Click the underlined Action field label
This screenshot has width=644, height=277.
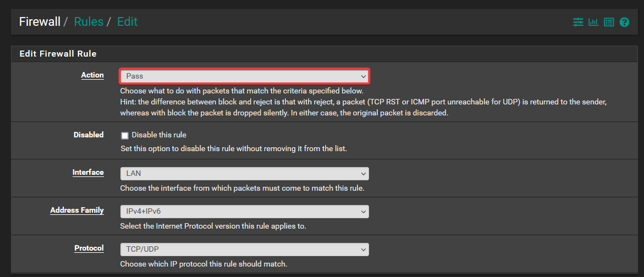click(92, 75)
